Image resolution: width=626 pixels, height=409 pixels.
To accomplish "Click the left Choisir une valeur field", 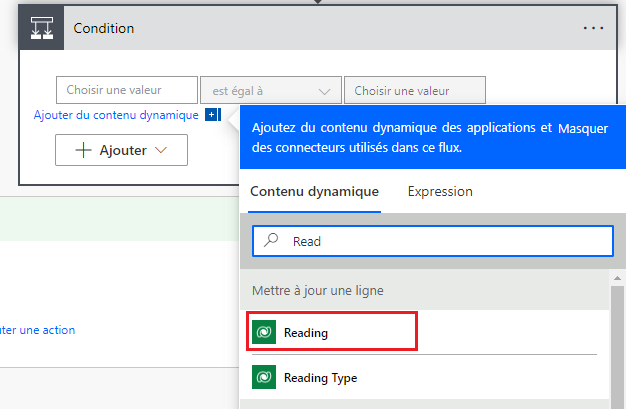I will point(127,90).
